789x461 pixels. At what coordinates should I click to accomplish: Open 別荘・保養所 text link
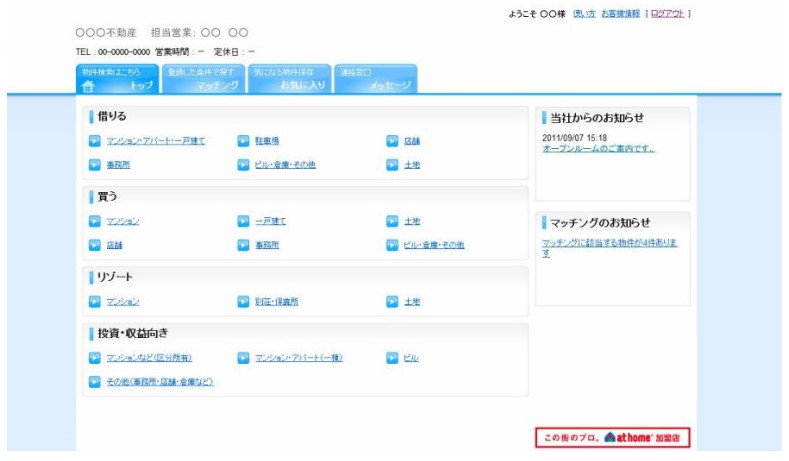[276, 301]
